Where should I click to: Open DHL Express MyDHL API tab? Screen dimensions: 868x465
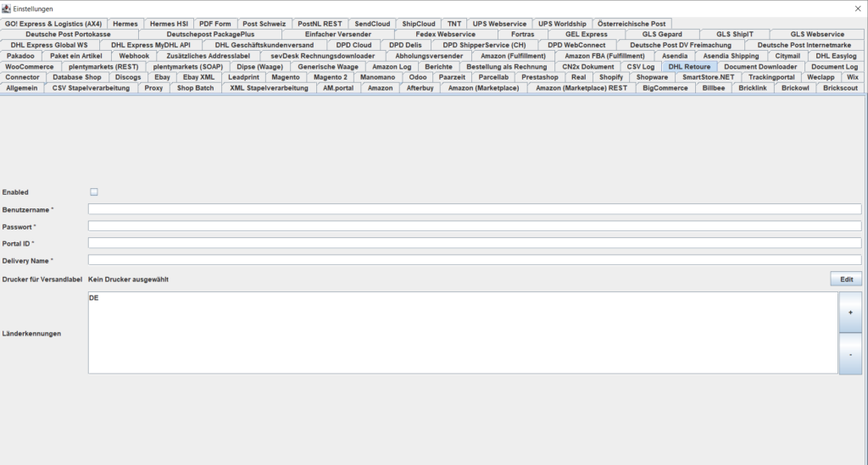click(x=151, y=46)
